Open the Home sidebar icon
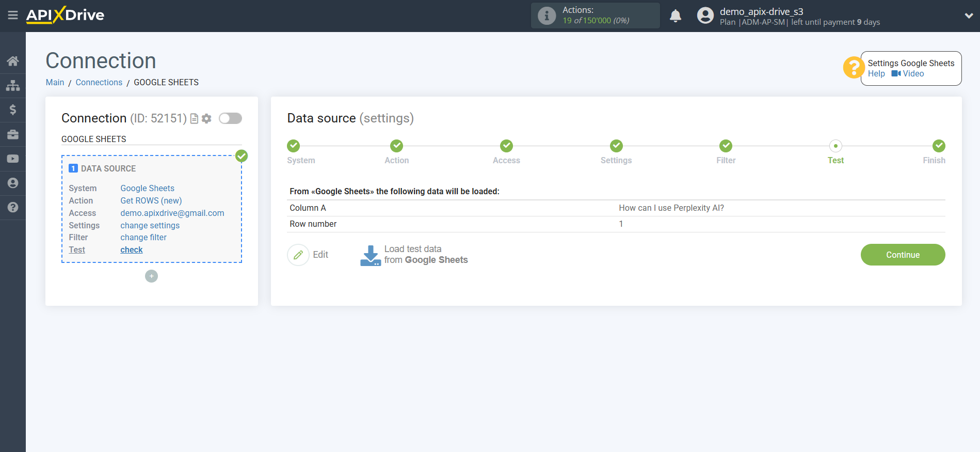Viewport: 980px width, 452px height. [x=13, y=61]
